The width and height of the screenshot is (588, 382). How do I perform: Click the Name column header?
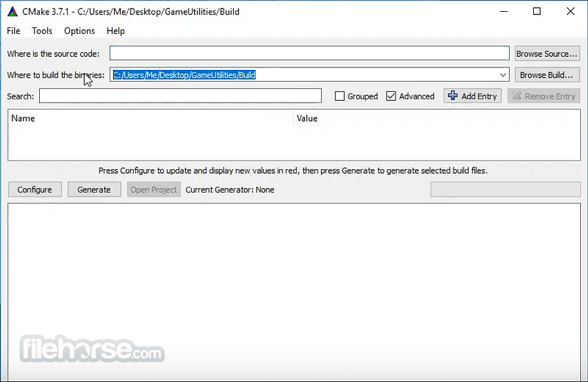[150, 118]
